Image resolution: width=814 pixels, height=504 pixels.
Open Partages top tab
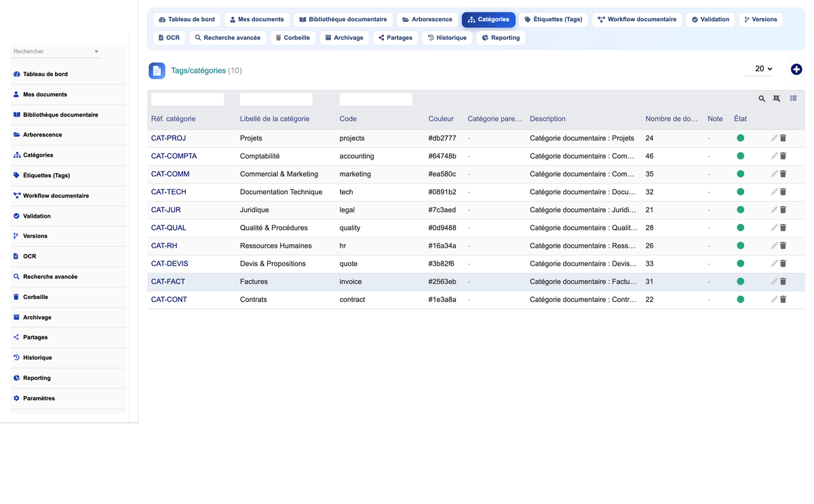(x=395, y=38)
